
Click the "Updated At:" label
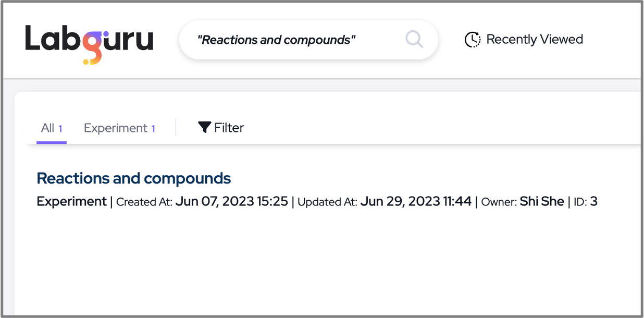coord(327,202)
